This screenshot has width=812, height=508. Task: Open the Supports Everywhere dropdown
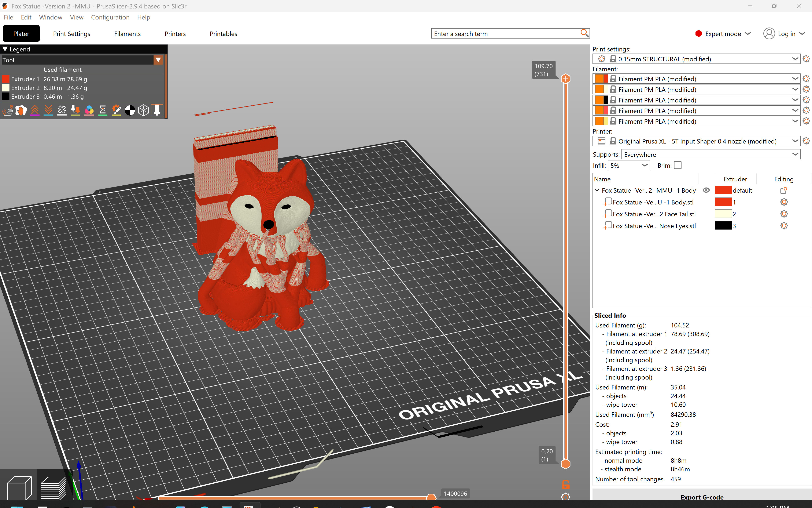click(x=711, y=155)
